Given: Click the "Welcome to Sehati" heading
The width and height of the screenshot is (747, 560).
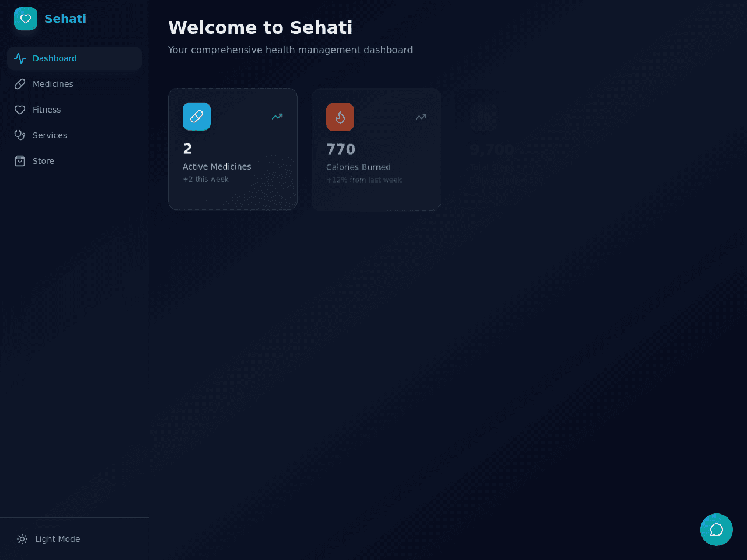Looking at the screenshot, I should point(260,27).
